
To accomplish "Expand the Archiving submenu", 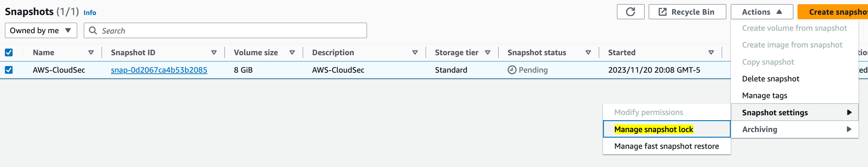I will pyautogui.click(x=795, y=129).
